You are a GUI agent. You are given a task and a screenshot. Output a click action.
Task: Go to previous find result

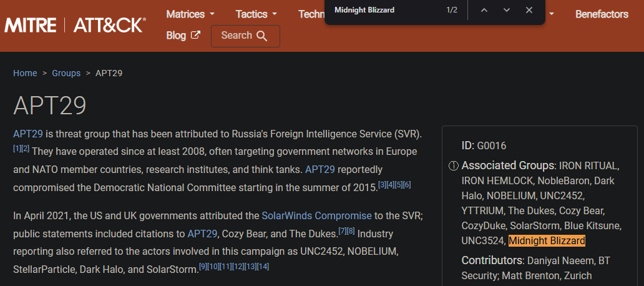(484, 10)
